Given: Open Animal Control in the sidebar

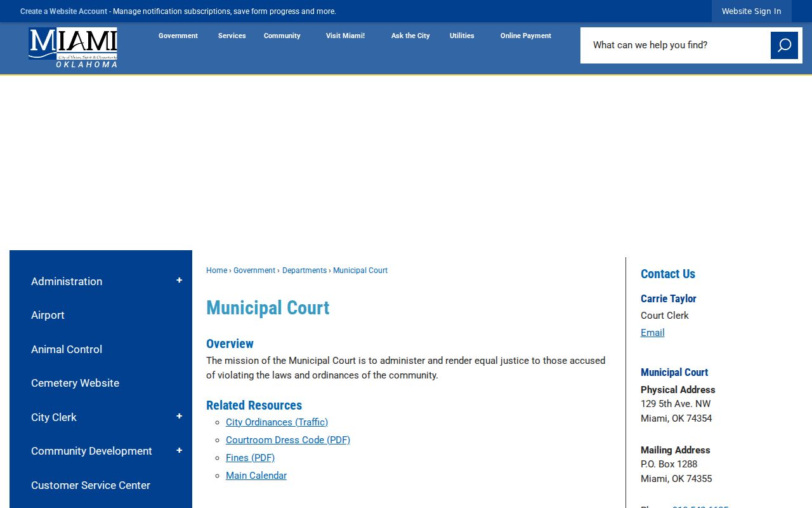Looking at the screenshot, I should coord(67,349).
